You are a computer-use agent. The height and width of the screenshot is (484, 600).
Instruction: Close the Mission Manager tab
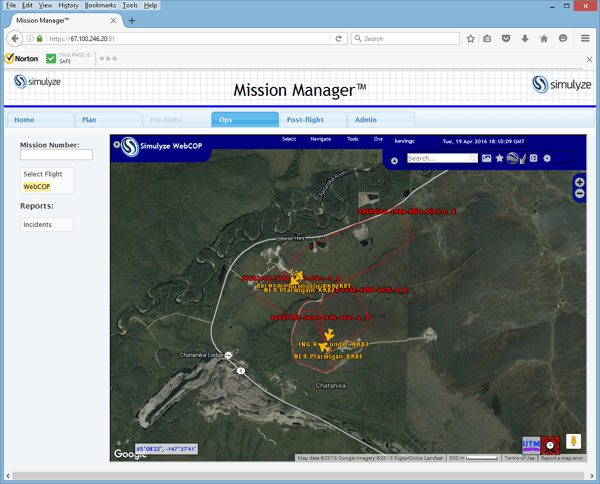(113, 21)
